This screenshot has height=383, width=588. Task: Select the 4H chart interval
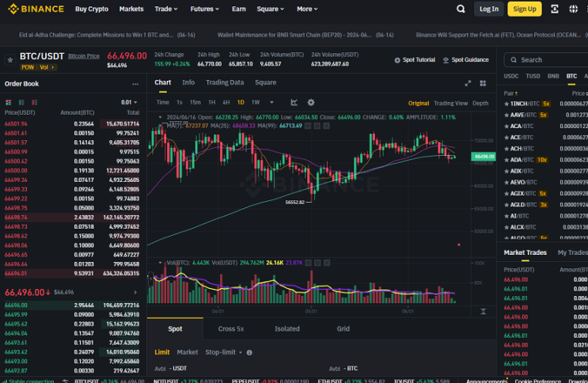[226, 102]
